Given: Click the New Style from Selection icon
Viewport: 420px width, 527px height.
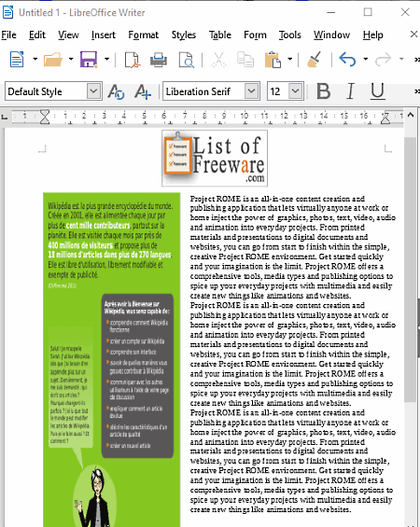Looking at the screenshot, I should point(143,91).
